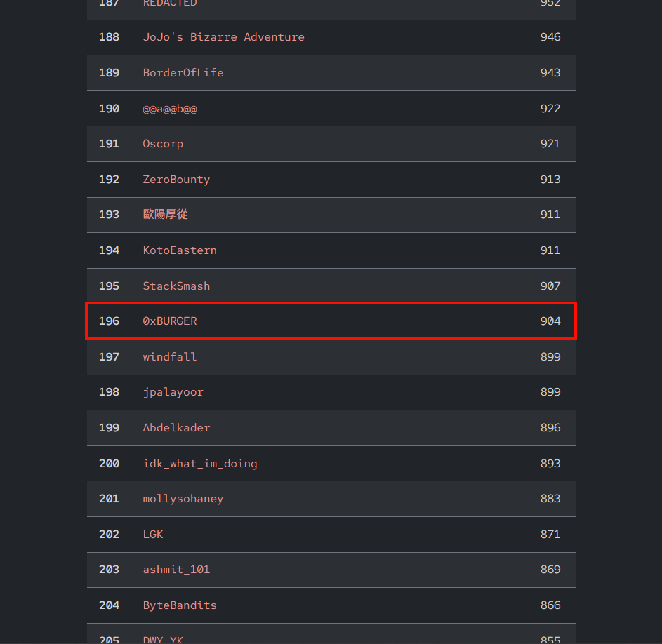Open the Oscorp team profile

click(x=163, y=144)
